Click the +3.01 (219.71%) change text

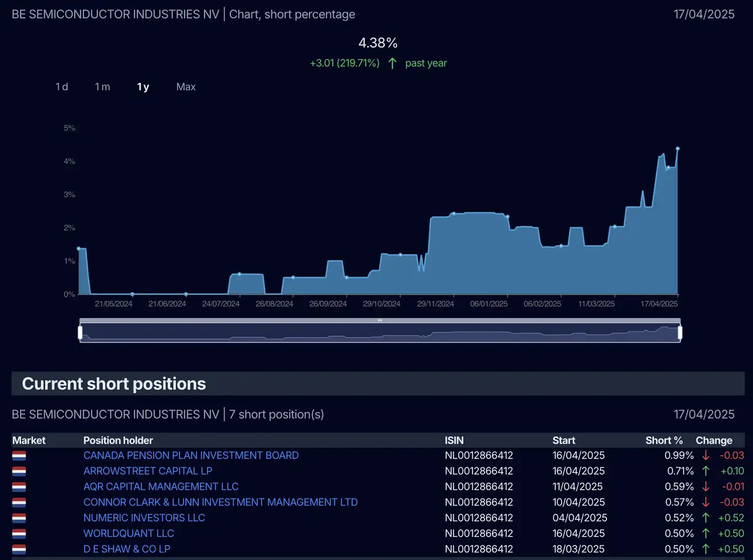(x=344, y=63)
